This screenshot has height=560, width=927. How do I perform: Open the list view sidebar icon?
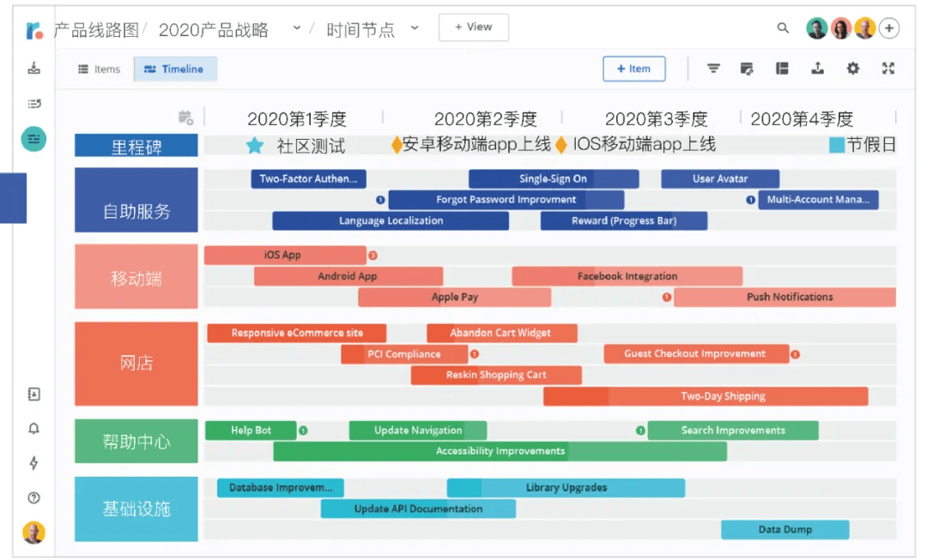tap(34, 104)
